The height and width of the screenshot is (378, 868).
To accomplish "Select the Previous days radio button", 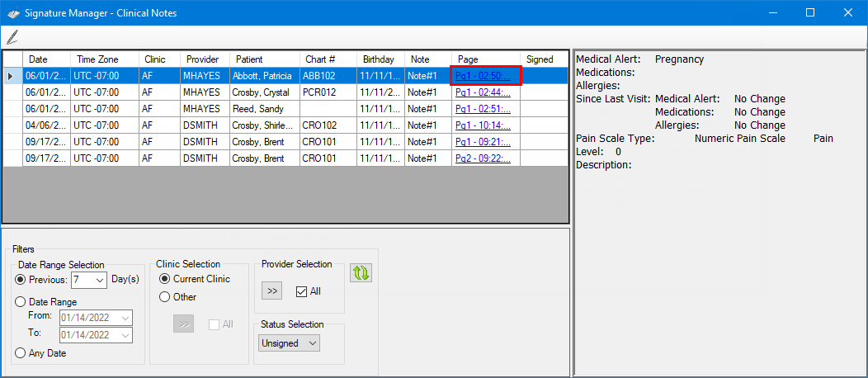I will click(21, 281).
